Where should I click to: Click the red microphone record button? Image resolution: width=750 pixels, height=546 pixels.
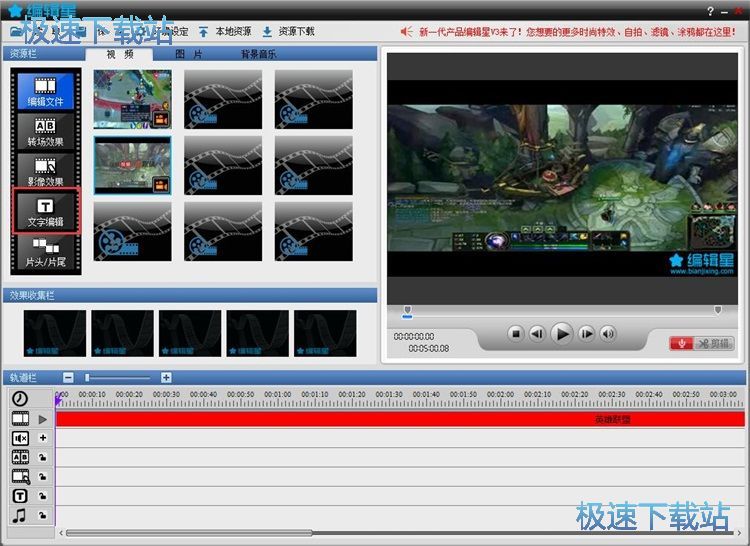681,343
